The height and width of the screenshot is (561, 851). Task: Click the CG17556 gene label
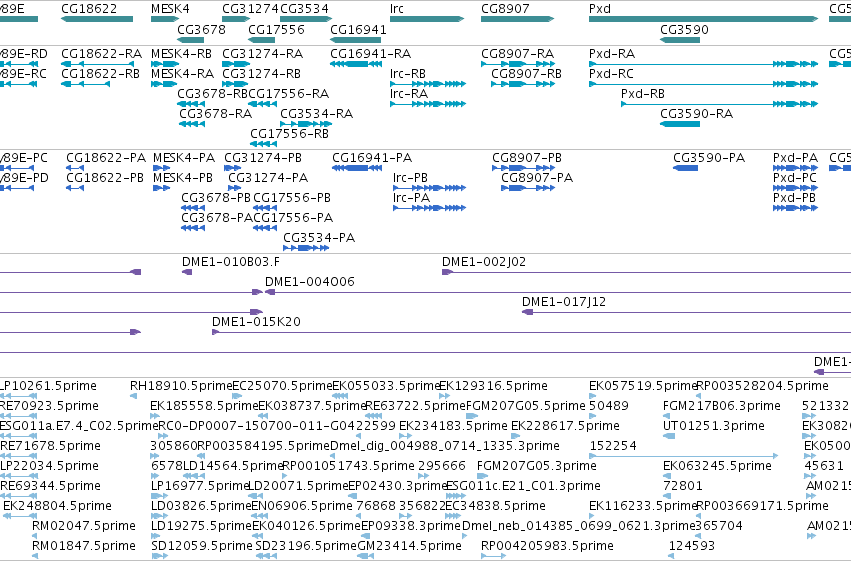tap(276, 29)
